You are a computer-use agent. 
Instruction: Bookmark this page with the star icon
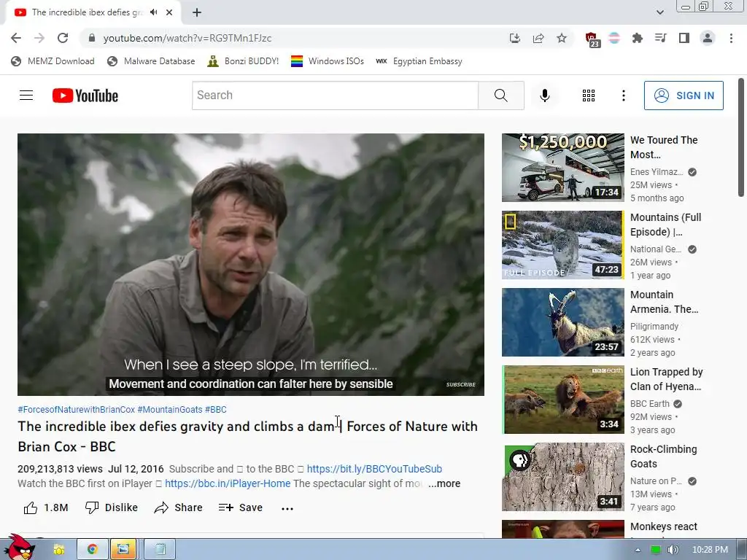(562, 38)
